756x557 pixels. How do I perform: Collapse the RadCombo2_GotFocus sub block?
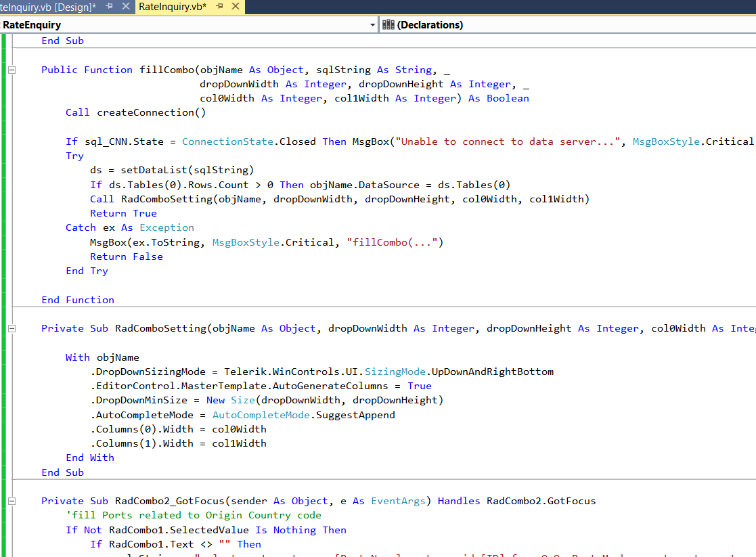[x=12, y=501]
